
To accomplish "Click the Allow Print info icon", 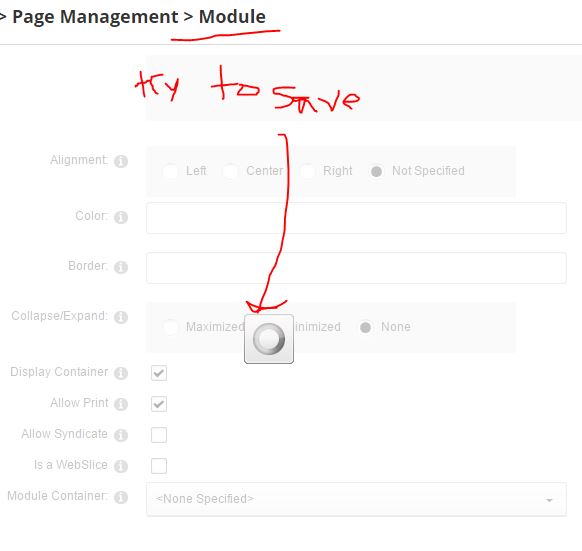I will [x=121, y=404].
